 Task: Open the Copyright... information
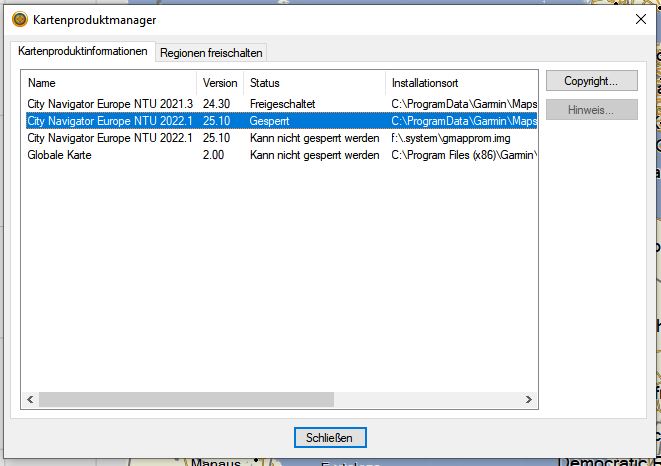(x=591, y=81)
